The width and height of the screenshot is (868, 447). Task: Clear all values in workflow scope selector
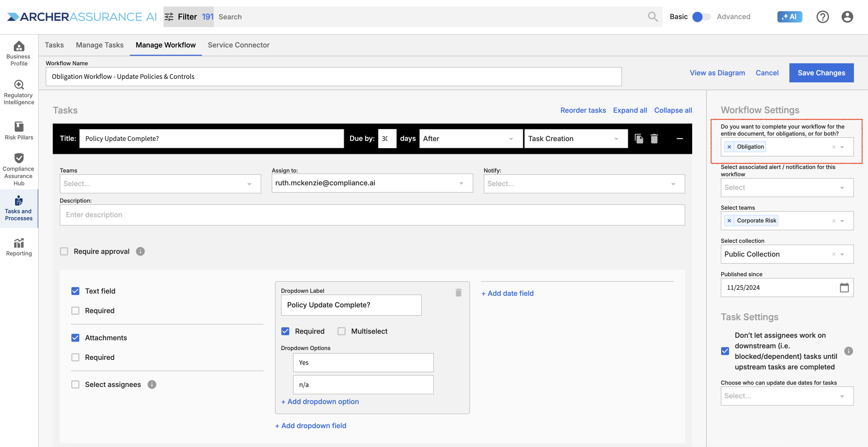[x=834, y=146]
